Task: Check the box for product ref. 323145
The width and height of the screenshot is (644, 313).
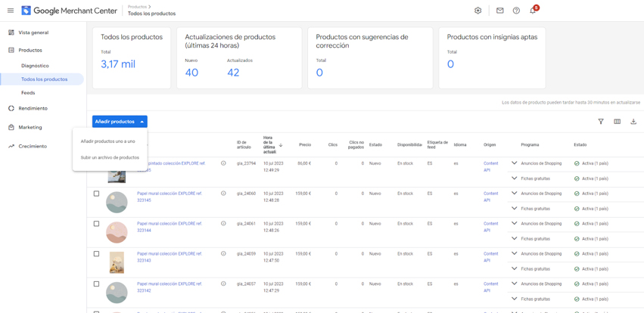Action: [96, 194]
